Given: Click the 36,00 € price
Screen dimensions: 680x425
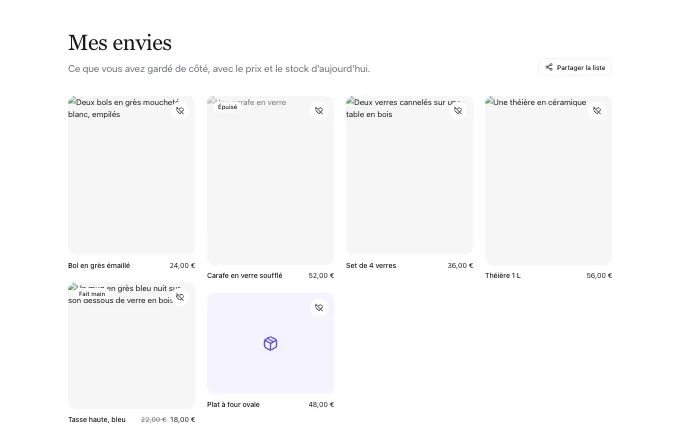Looking at the screenshot, I should pos(460,265).
